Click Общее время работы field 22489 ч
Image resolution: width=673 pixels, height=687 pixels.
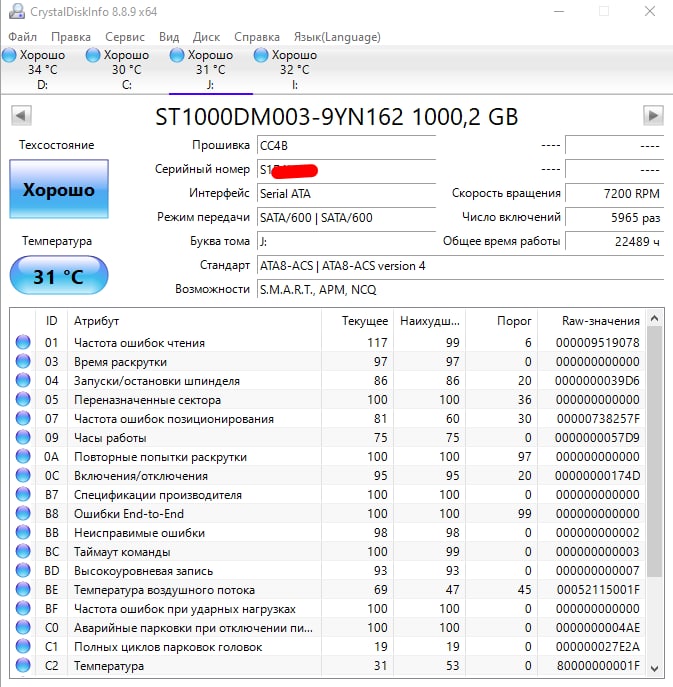614,241
